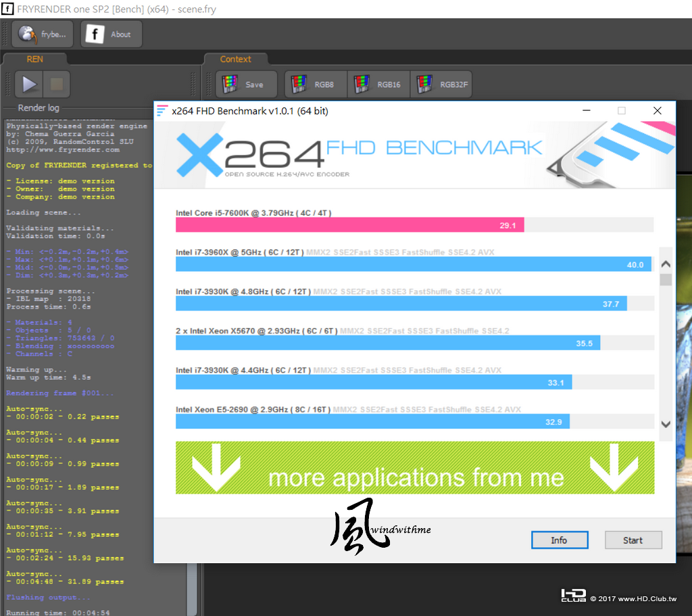692x616 pixels.
Task: Stop the render with the stop button
Action: tap(57, 84)
